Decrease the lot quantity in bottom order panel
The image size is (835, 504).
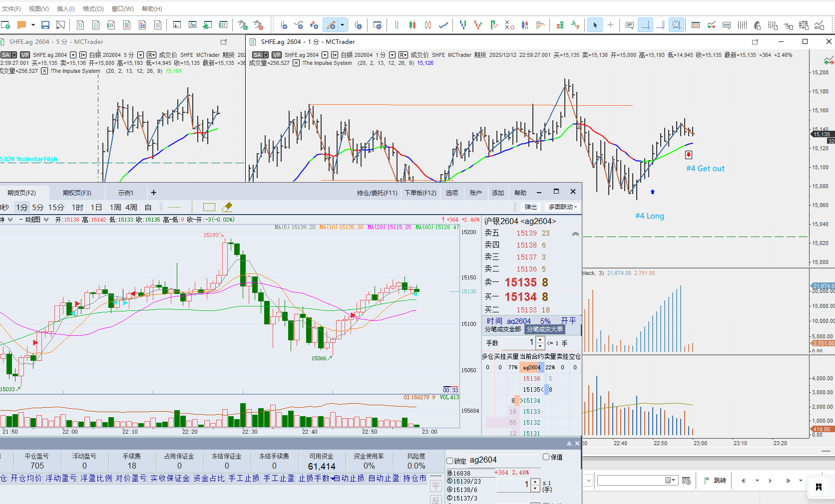tap(535, 488)
